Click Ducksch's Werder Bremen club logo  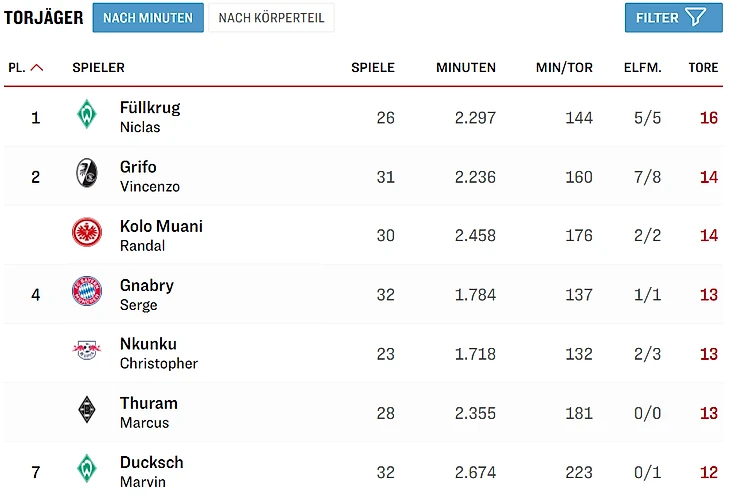point(87,470)
